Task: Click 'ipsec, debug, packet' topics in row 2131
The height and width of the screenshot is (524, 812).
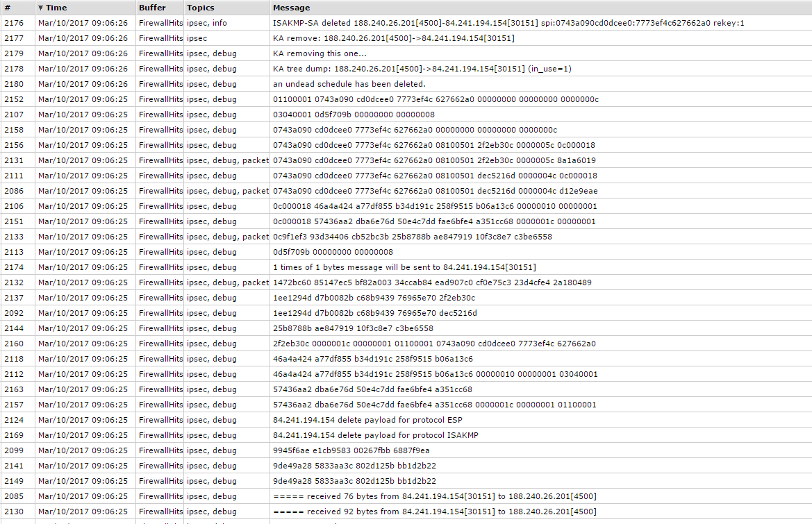Action: point(228,160)
